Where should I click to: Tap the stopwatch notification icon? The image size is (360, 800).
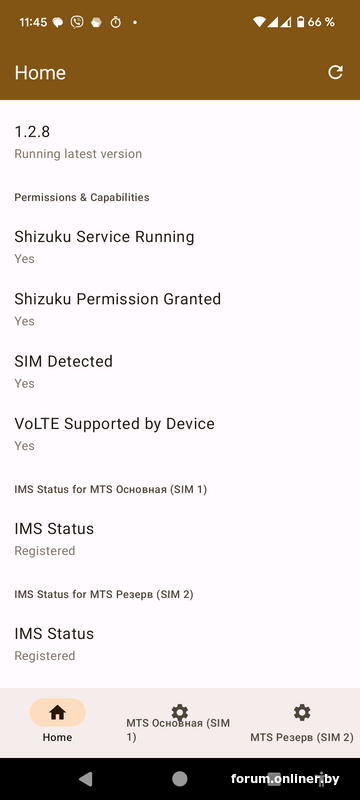(116, 22)
